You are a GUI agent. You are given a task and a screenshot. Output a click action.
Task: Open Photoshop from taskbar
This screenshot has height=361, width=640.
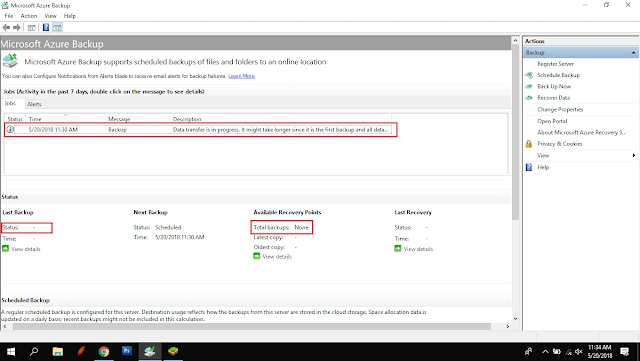click(127, 351)
